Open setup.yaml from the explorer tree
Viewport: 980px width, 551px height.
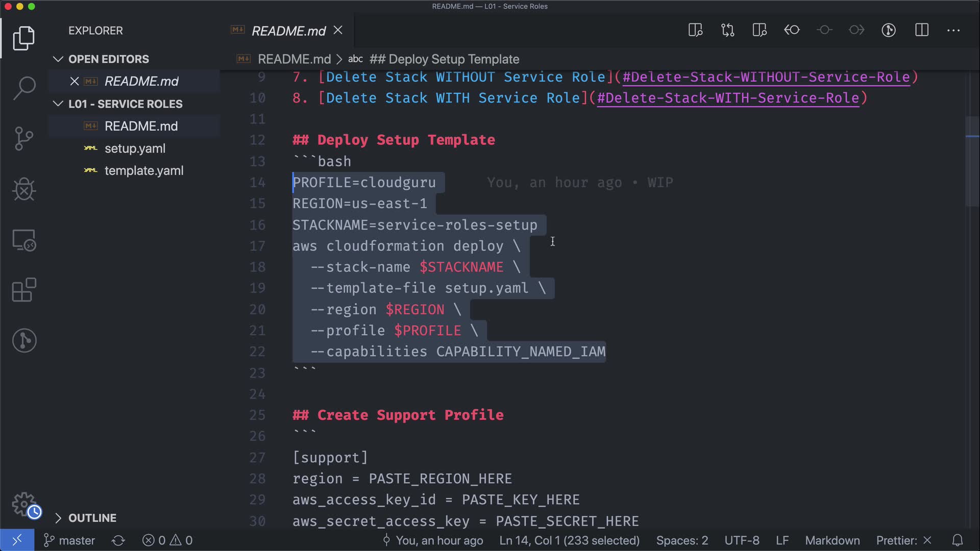(x=135, y=148)
